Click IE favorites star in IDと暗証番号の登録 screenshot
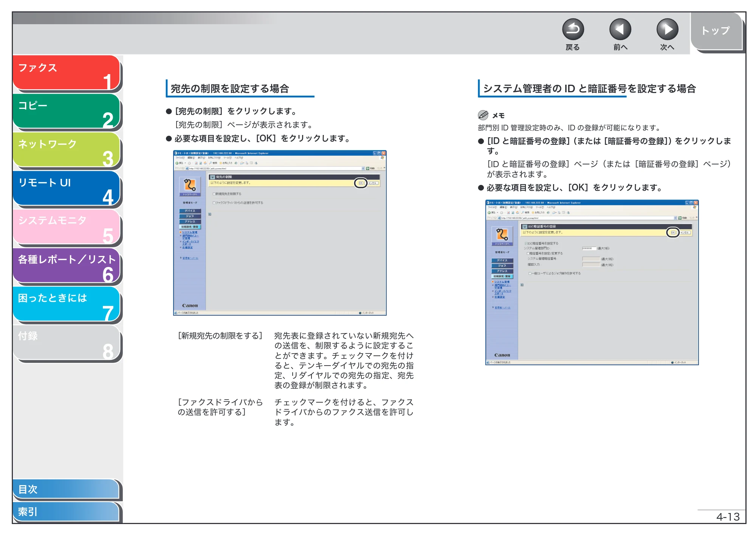756x535 pixels. [533, 212]
